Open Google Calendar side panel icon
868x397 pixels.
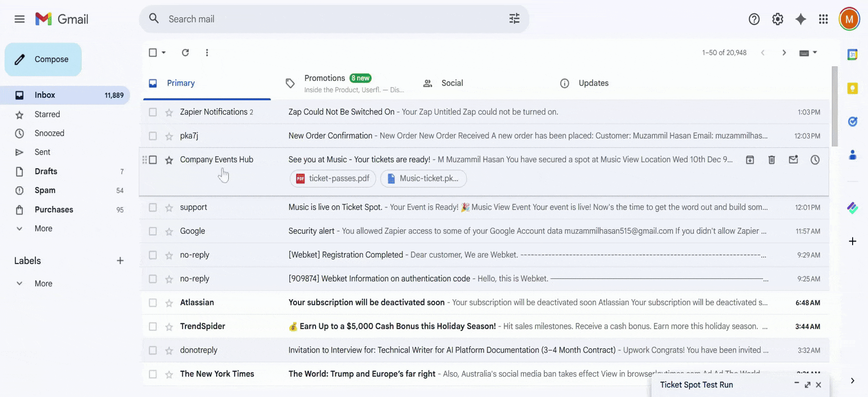click(x=852, y=55)
